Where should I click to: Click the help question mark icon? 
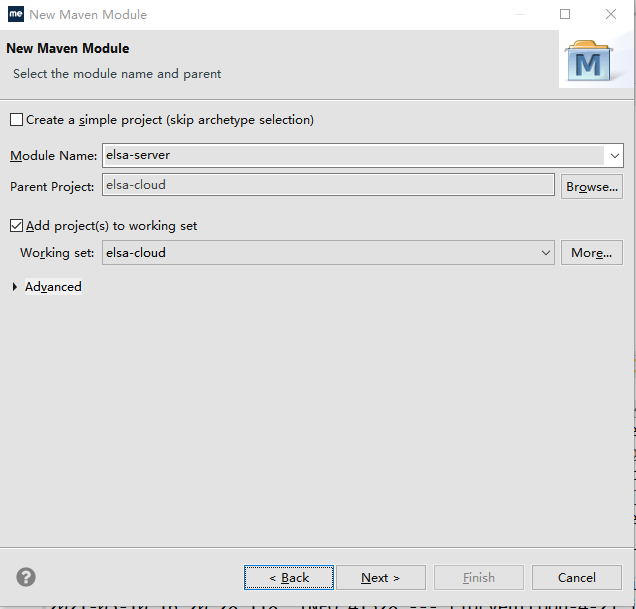click(x=26, y=577)
